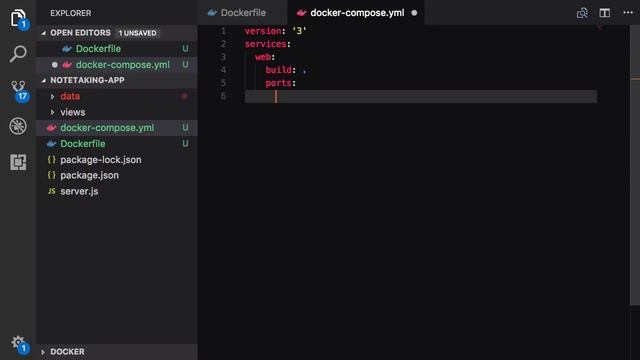Click red whale icon of docker-compose.yml in Open Editors
The width and height of the screenshot is (640, 360).
pyautogui.click(x=67, y=65)
